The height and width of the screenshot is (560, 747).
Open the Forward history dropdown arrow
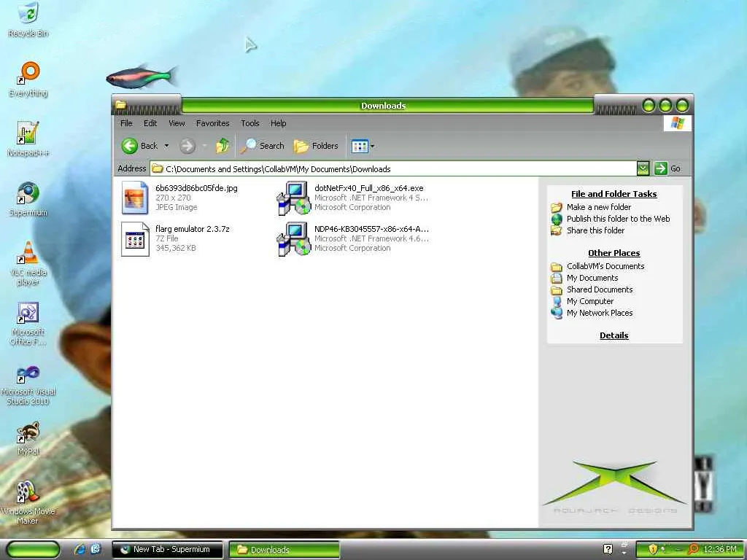(x=204, y=146)
